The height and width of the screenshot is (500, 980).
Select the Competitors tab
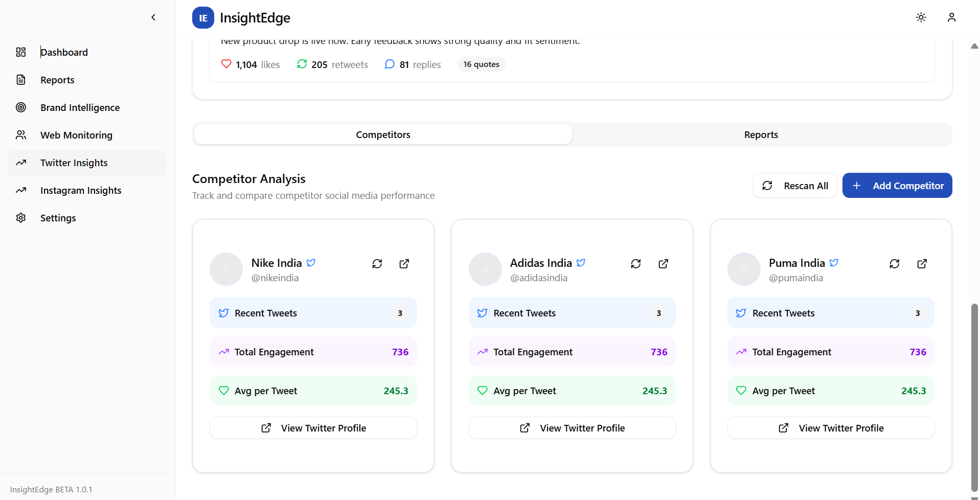(x=383, y=134)
